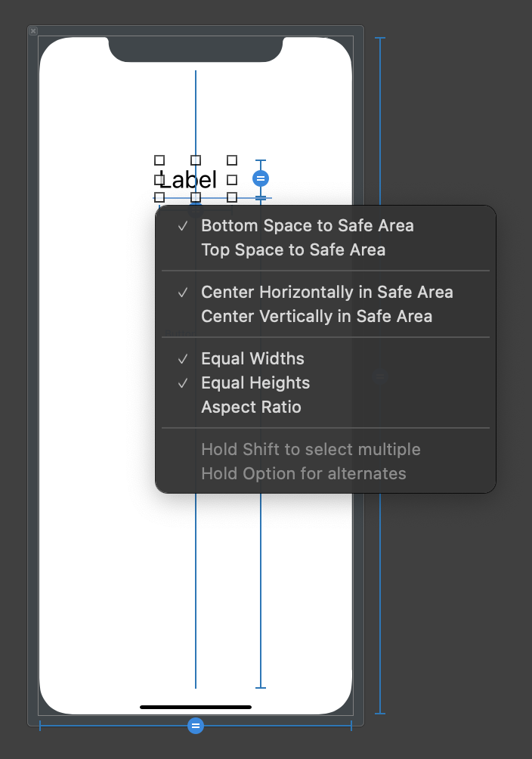Click the home indicator bar on the device
Screen dimensions: 532x759
coord(196,707)
